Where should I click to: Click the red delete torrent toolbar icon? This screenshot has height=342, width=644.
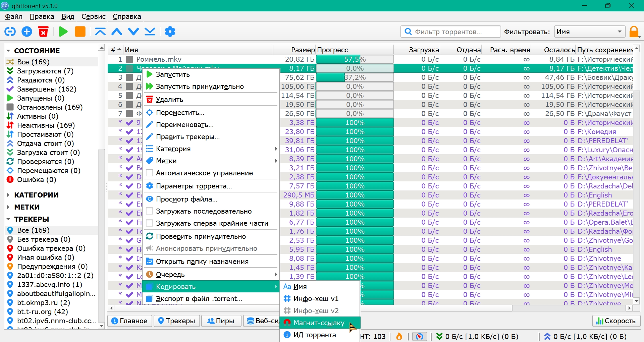coord(43,32)
